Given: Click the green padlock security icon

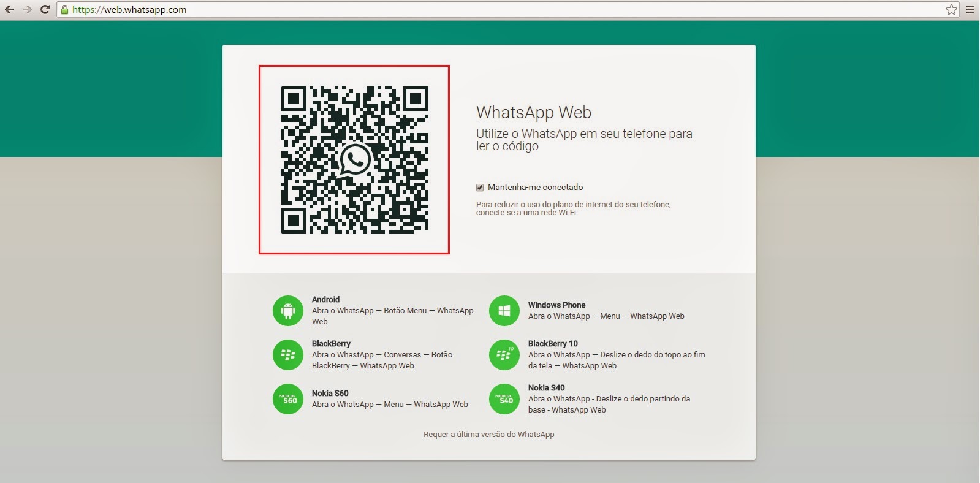Looking at the screenshot, I should tap(64, 9).
